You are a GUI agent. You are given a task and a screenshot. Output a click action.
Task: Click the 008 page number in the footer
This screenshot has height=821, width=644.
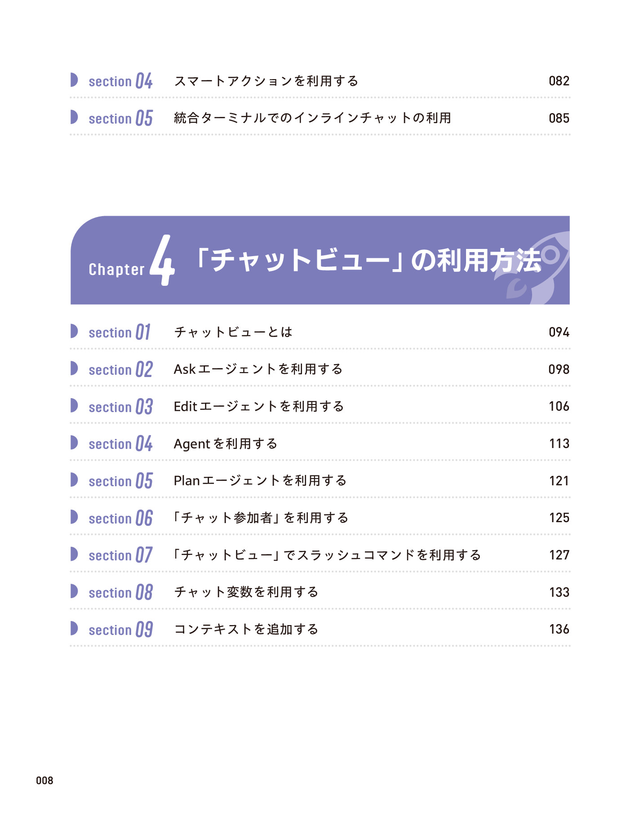point(44,781)
